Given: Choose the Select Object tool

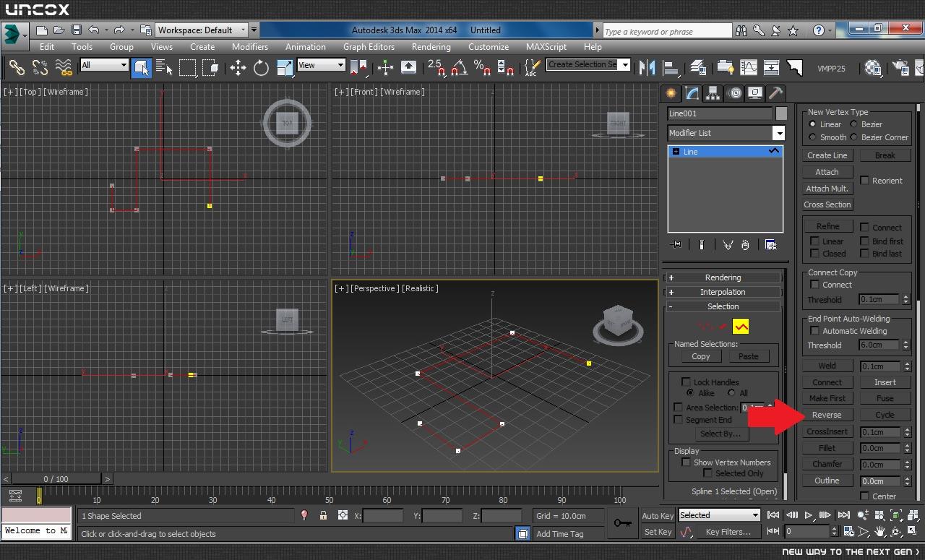Looking at the screenshot, I should (x=142, y=68).
